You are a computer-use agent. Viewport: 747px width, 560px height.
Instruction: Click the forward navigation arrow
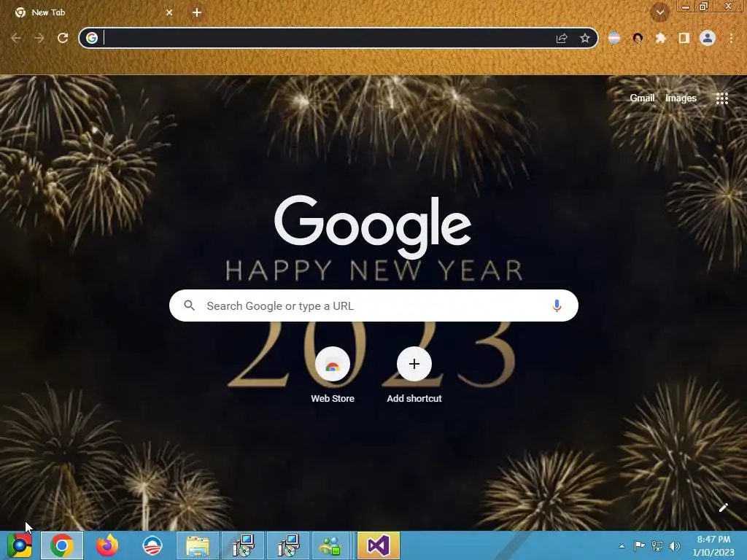[x=39, y=38]
